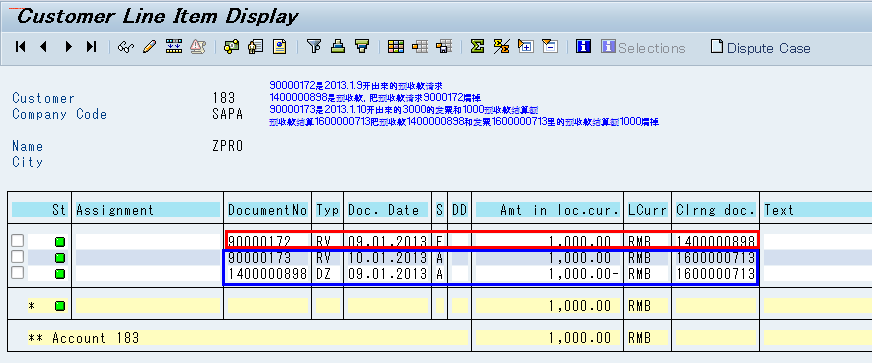Open the customer master data icon
This screenshot has height=363, width=872.
coord(255,47)
